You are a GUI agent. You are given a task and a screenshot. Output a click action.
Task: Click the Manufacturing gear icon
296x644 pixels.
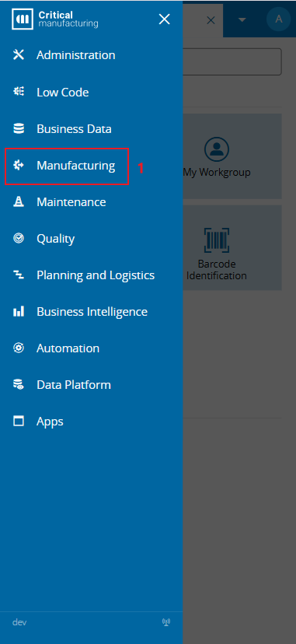pos(19,165)
